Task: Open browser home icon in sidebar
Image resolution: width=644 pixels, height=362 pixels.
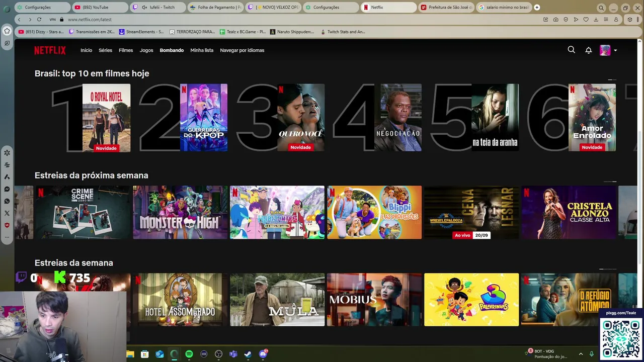Action: click(7, 31)
